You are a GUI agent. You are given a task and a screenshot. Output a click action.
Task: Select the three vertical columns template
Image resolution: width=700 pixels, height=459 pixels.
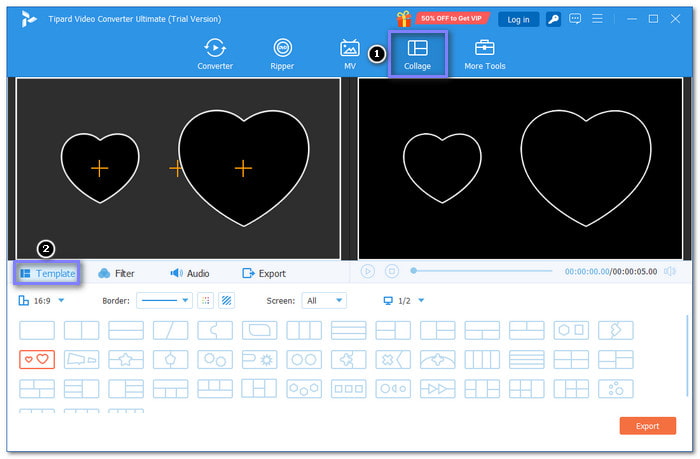[304, 330]
